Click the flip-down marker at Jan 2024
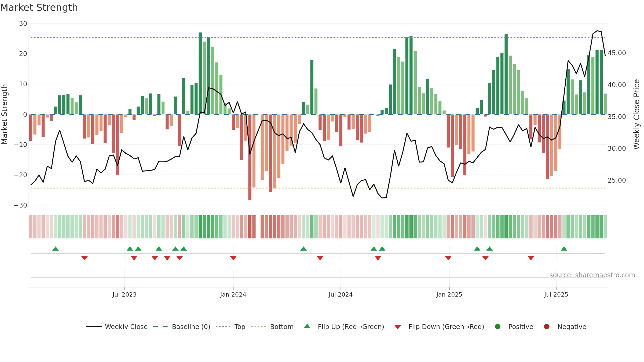 [x=233, y=258]
